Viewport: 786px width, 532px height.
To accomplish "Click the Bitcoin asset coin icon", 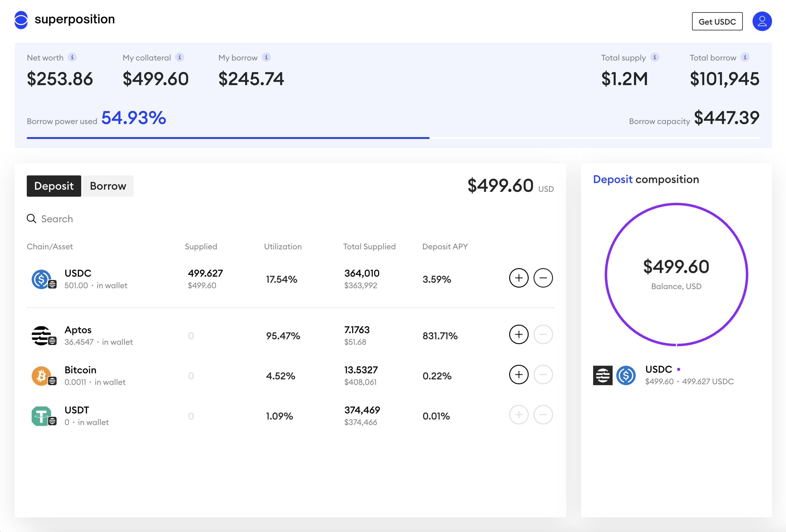I will (x=41, y=375).
